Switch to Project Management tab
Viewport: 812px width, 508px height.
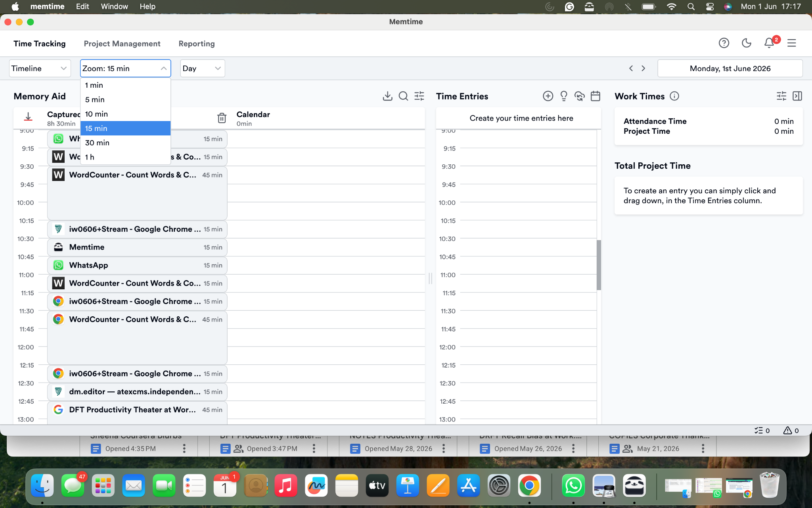(122, 44)
